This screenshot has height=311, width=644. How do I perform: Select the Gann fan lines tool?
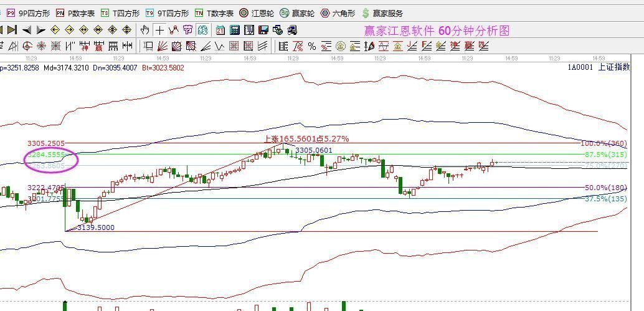click(163, 46)
